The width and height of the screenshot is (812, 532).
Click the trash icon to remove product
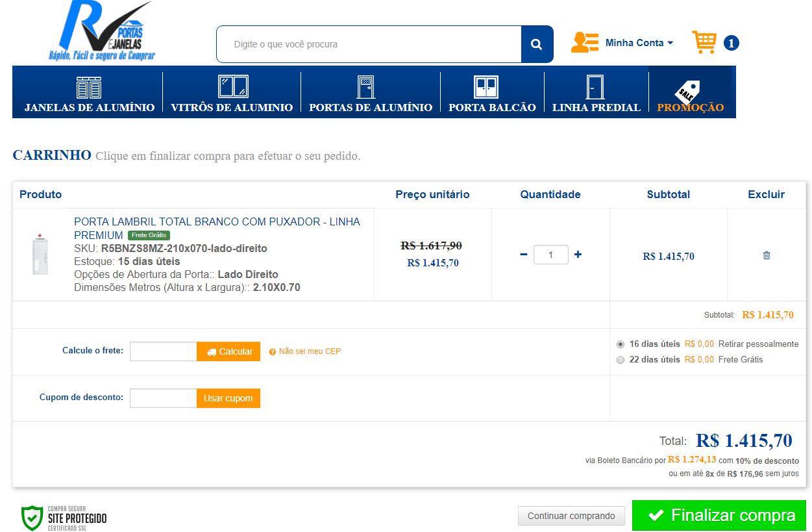click(x=766, y=255)
